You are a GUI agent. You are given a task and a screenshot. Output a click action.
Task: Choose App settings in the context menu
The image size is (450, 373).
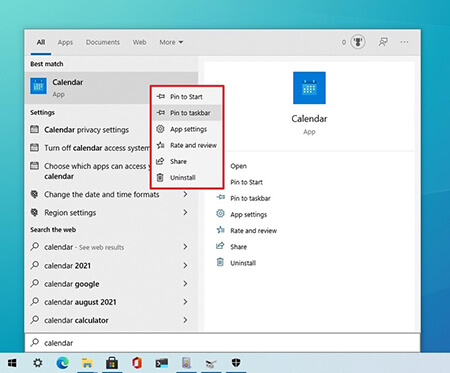click(187, 129)
